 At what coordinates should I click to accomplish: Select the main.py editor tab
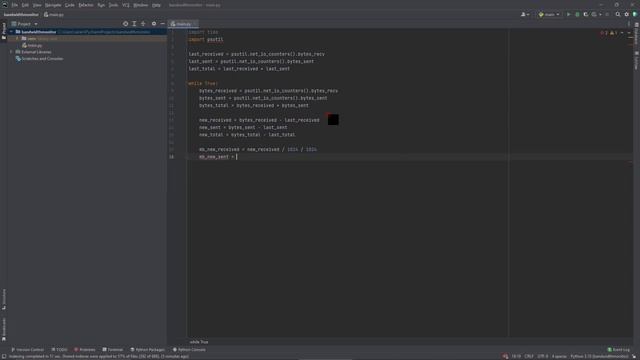pos(182,24)
